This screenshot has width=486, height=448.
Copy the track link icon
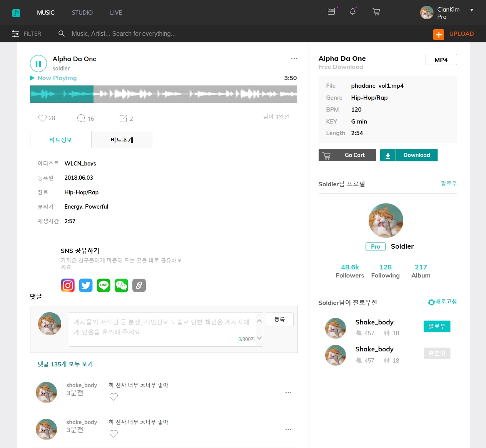(139, 285)
